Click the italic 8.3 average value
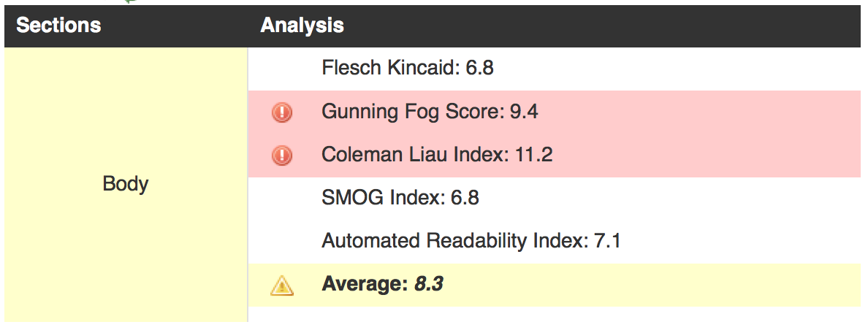 (429, 284)
